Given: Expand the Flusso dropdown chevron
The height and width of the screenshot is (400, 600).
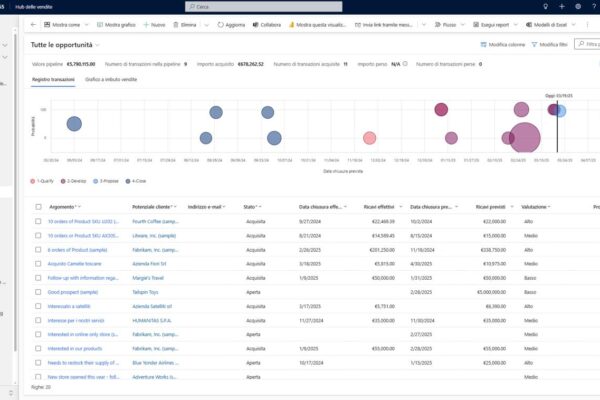Looking at the screenshot, I should coord(463,24).
